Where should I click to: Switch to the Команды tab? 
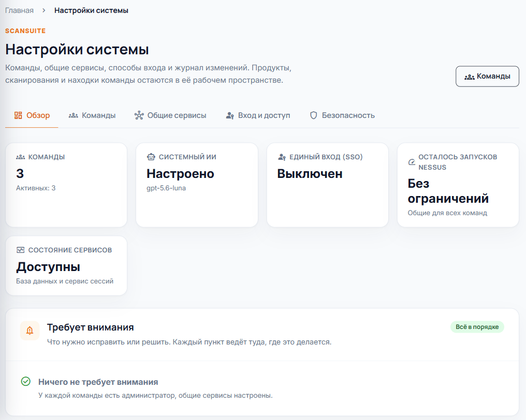click(92, 115)
